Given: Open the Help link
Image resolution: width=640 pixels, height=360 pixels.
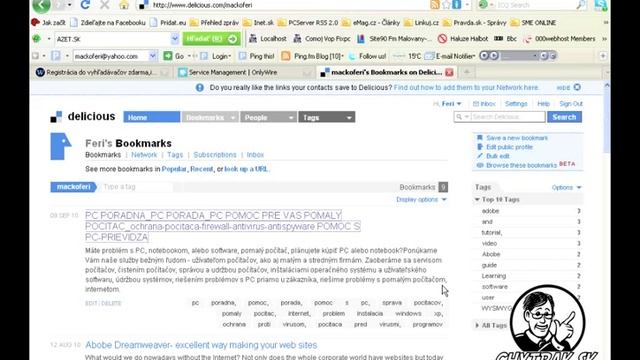Looking at the screenshot, I should [x=543, y=104].
